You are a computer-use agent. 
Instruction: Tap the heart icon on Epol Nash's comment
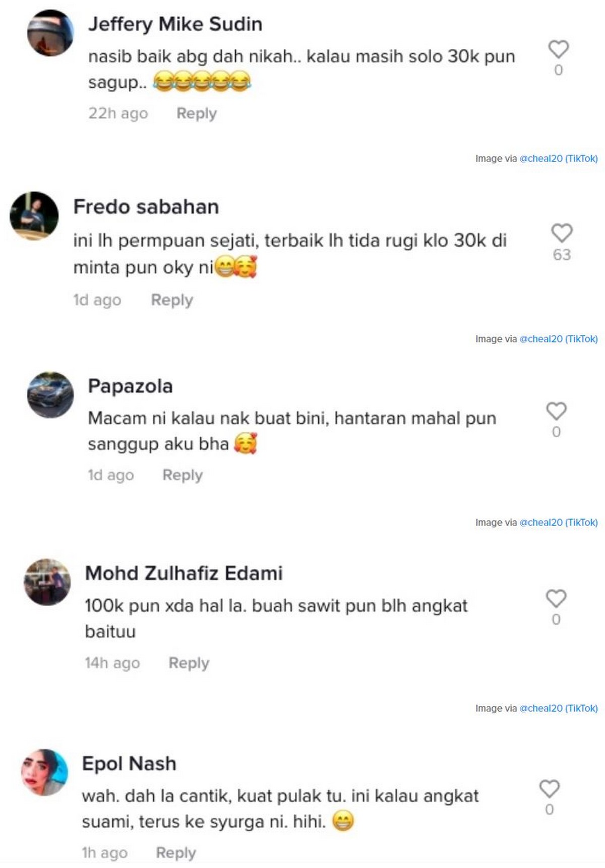pos(550,788)
